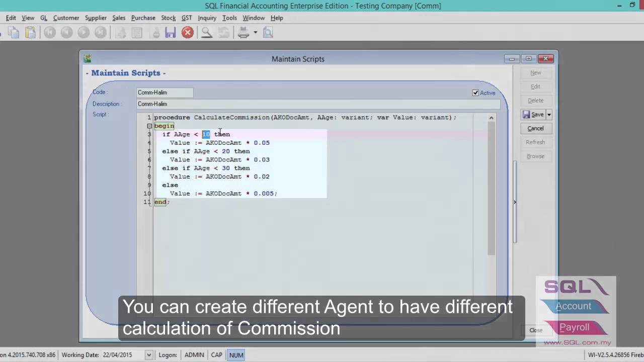Image resolution: width=644 pixels, height=362 pixels.
Task: Open the GL menu
Action: tap(44, 18)
